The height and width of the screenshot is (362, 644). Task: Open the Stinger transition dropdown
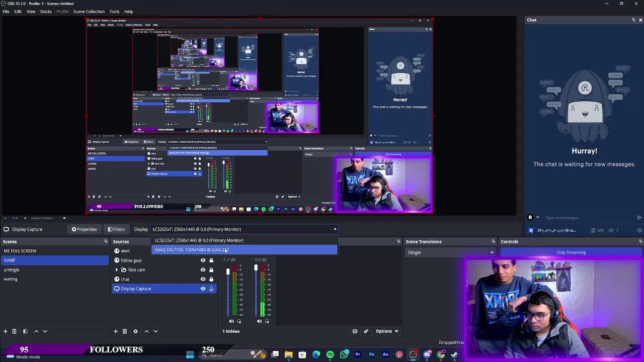click(x=451, y=252)
